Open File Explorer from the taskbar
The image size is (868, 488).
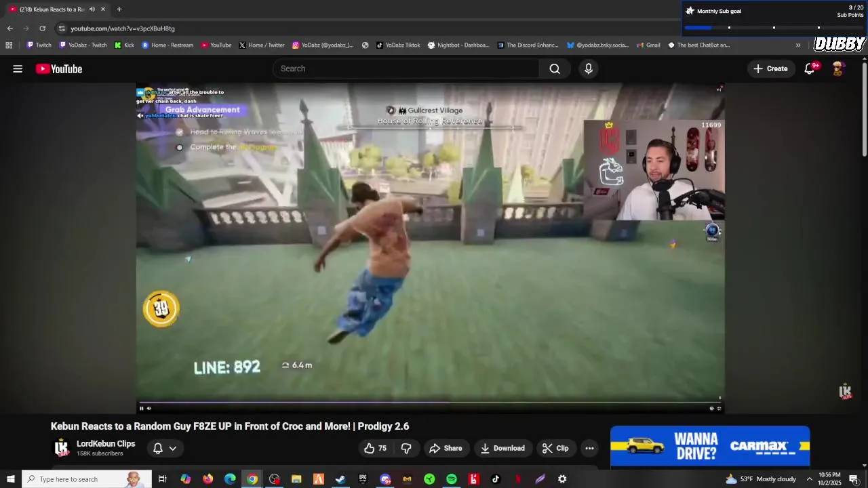(296, 479)
